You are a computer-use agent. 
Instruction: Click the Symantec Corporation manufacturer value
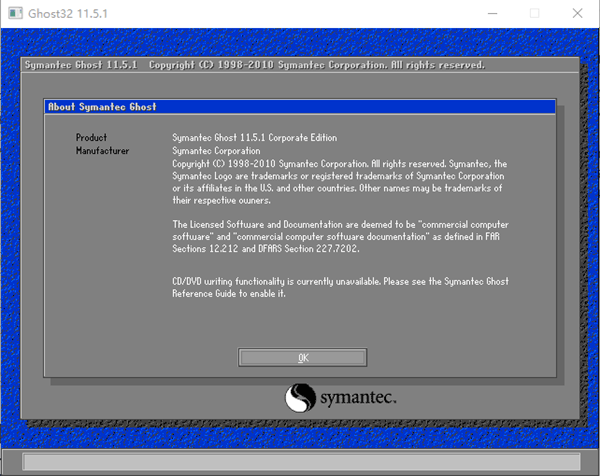[x=216, y=151]
